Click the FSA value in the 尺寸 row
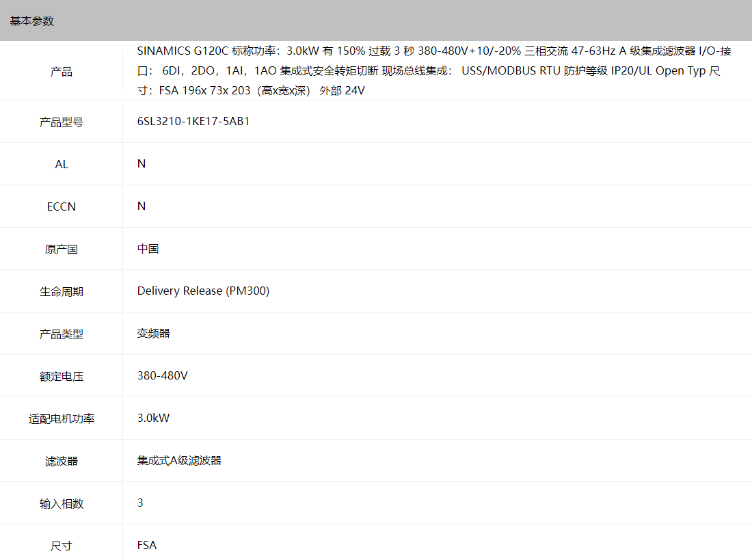752x560 pixels. point(147,545)
